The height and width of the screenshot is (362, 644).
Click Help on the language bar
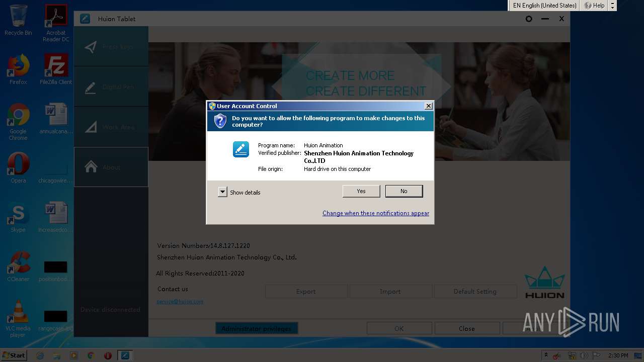[594, 6]
